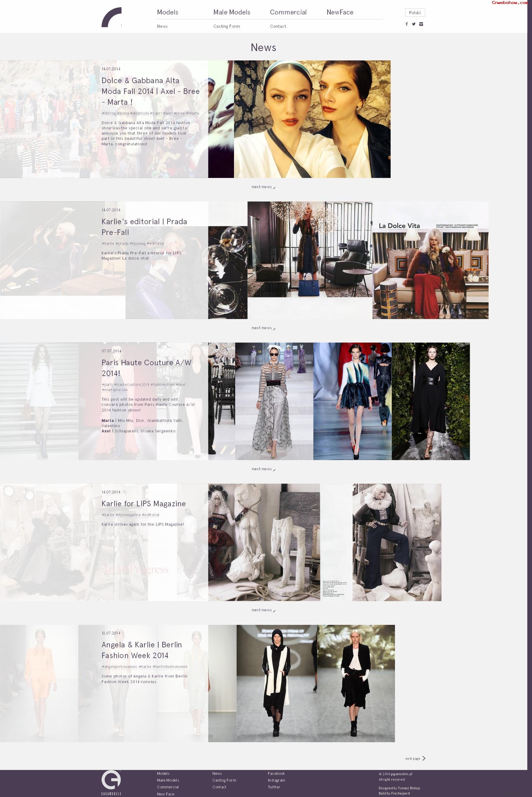The height and width of the screenshot is (797, 532).
Task: Click the purple logo in header
Action: click(112, 17)
